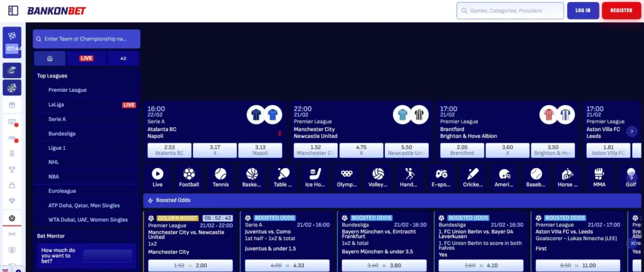Open Euroleague in Top Leagues
Image resolution: width=644 pixels, height=272 pixels.
click(86, 191)
